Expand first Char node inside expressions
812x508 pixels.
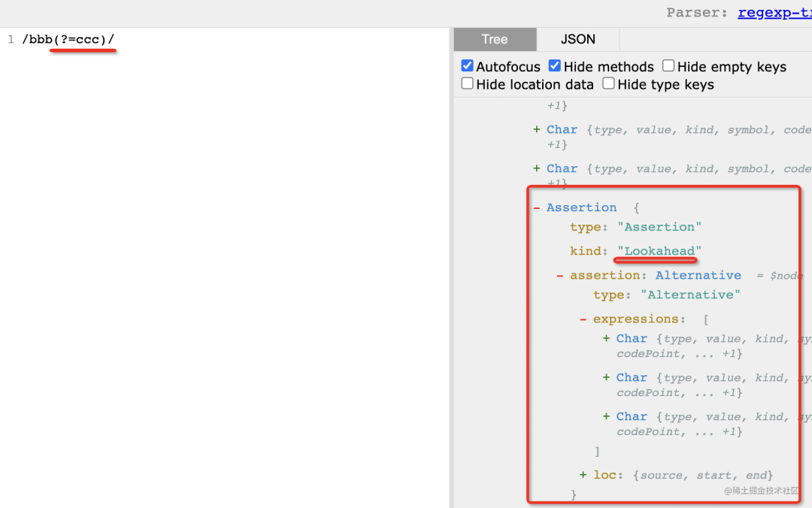606,339
